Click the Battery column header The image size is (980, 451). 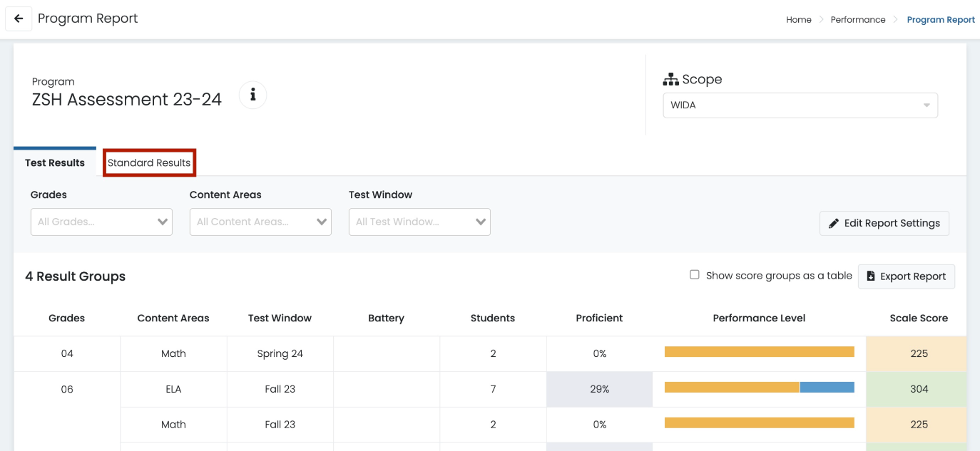pos(387,318)
